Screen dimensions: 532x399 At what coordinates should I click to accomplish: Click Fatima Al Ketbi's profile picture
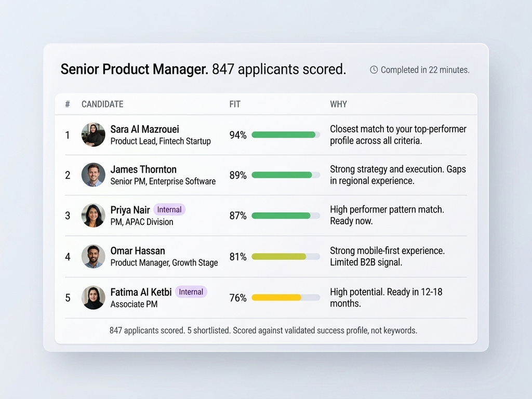(94, 298)
